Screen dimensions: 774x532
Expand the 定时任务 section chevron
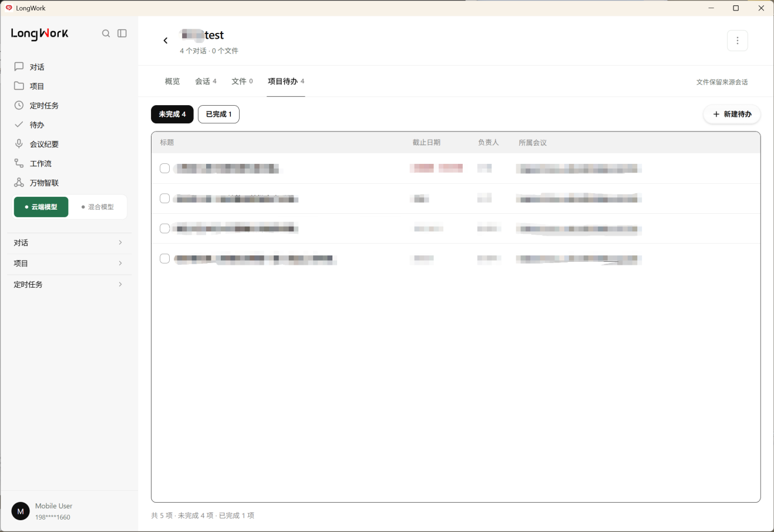pos(120,284)
